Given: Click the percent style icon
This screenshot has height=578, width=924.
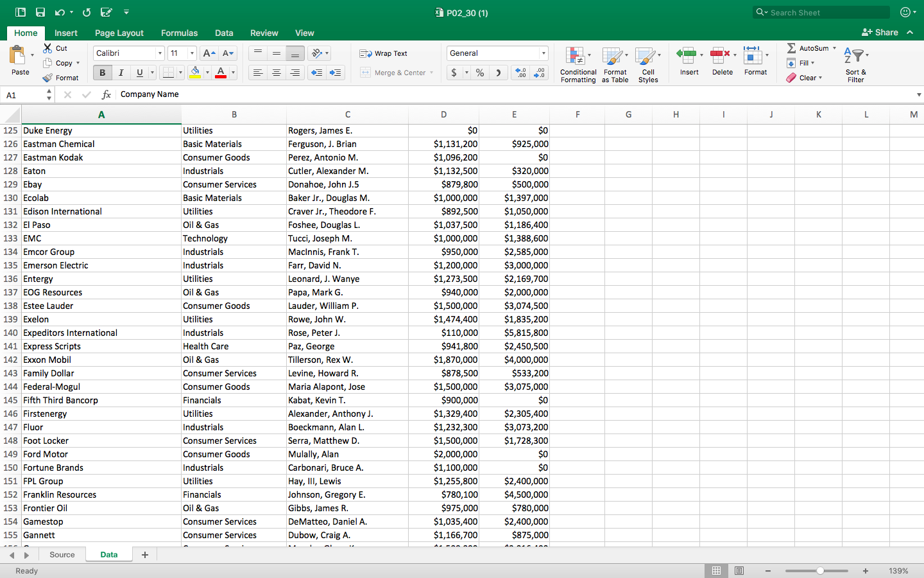Looking at the screenshot, I should 480,73.
